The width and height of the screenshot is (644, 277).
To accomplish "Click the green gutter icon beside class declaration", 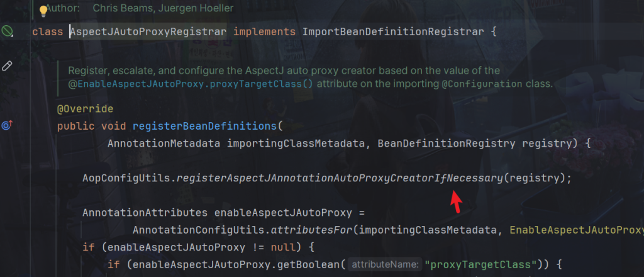I will [x=8, y=31].
